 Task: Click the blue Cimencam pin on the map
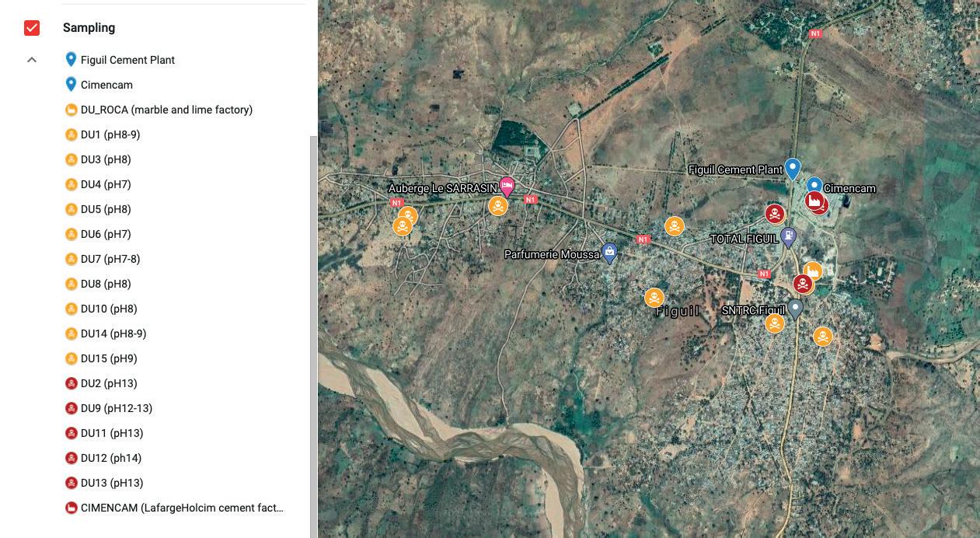(814, 187)
